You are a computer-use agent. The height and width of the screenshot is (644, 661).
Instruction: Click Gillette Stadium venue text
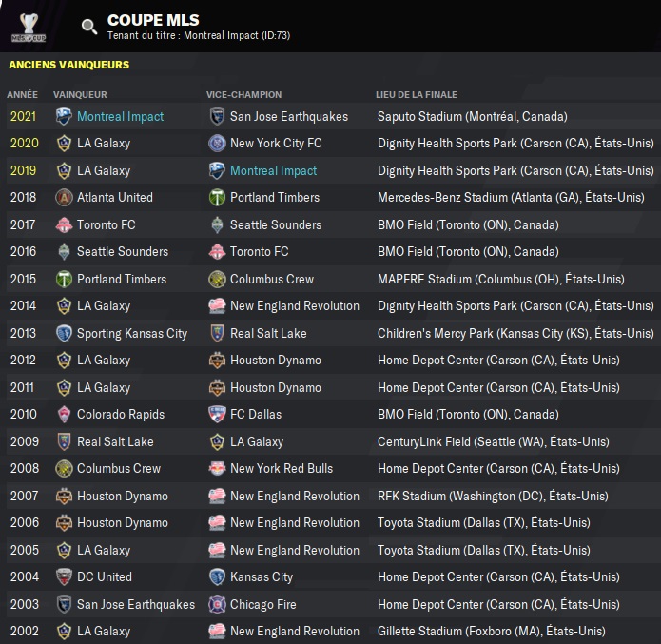491,631
